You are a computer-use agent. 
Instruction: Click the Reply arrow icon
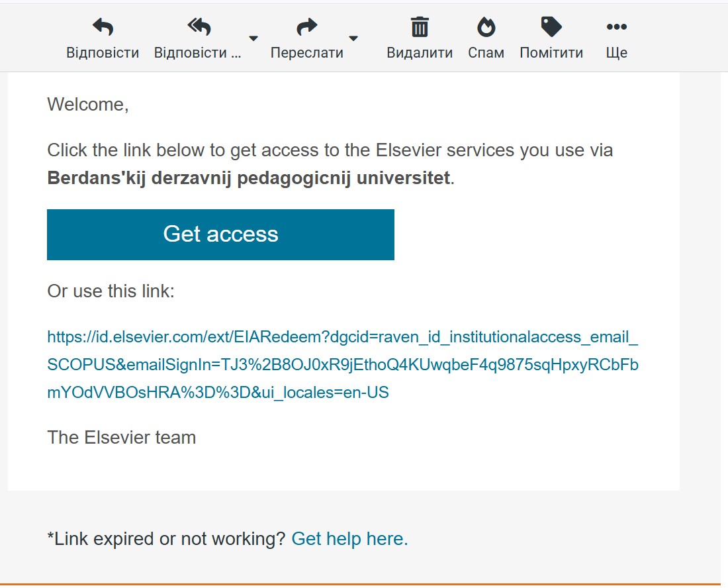[103, 27]
